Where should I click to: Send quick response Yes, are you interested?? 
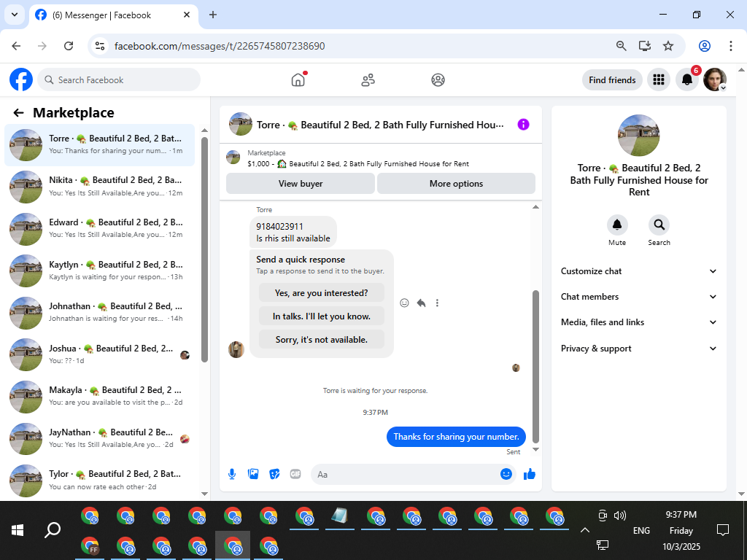pyautogui.click(x=322, y=293)
